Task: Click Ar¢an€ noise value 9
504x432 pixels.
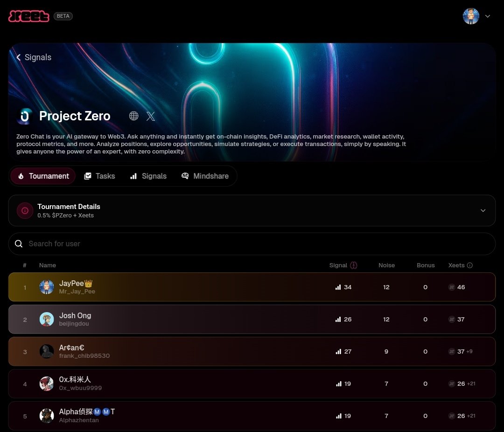Action: click(x=386, y=351)
